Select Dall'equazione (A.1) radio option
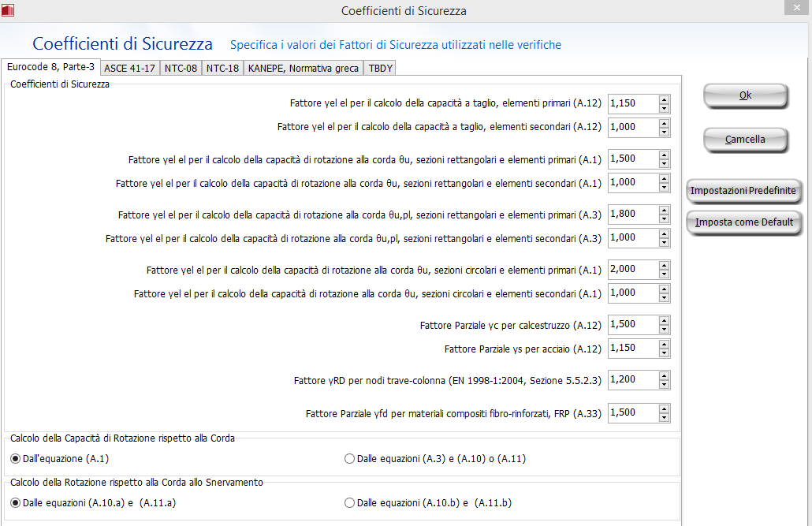Image resolution: width=812 pixels, height=526 pixels. pos(16,458)
